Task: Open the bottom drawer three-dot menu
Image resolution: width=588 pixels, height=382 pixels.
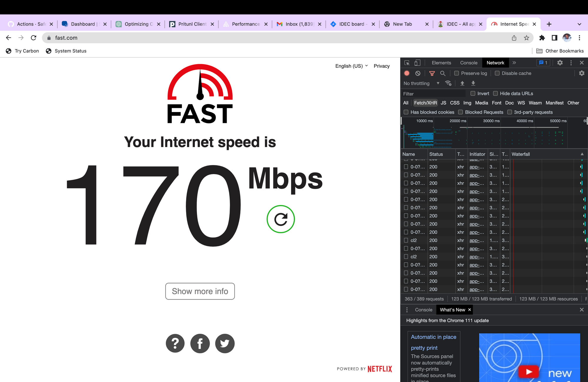Action: coord(407,310)
